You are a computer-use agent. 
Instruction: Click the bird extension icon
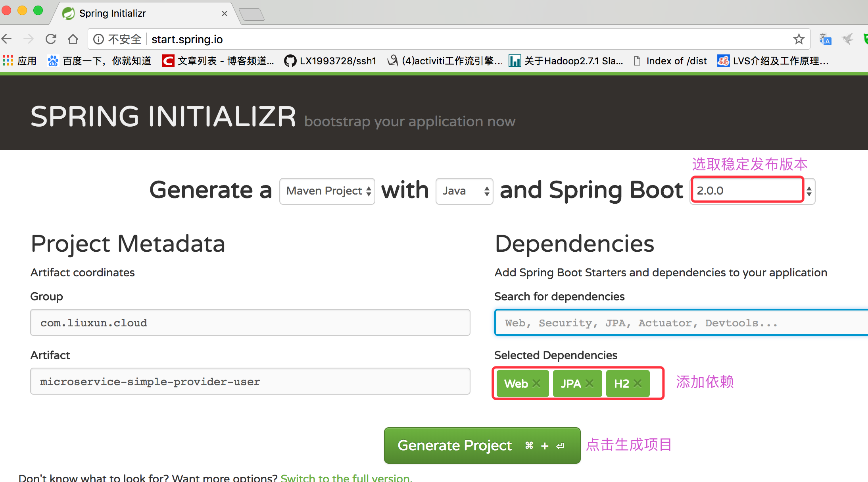coord(847,39)
